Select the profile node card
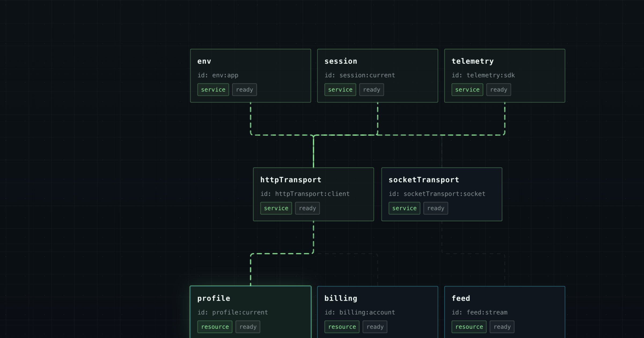 click(x=250, y=312)
